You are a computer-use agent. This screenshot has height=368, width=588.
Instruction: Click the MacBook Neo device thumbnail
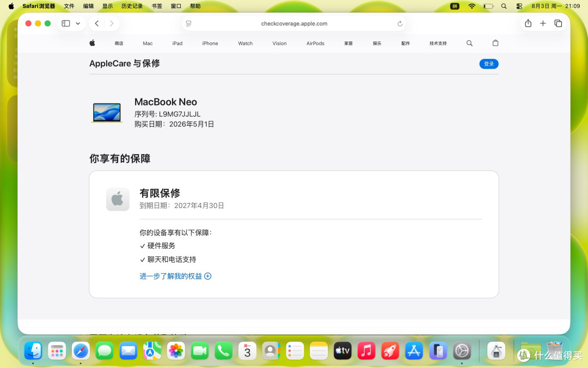click(107, 113)
